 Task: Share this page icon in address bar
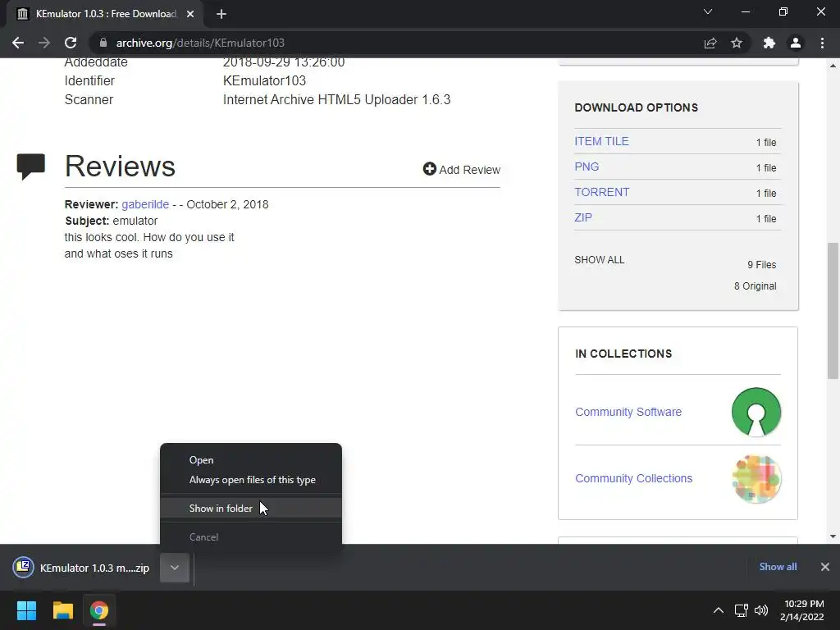tap(710, 43)
